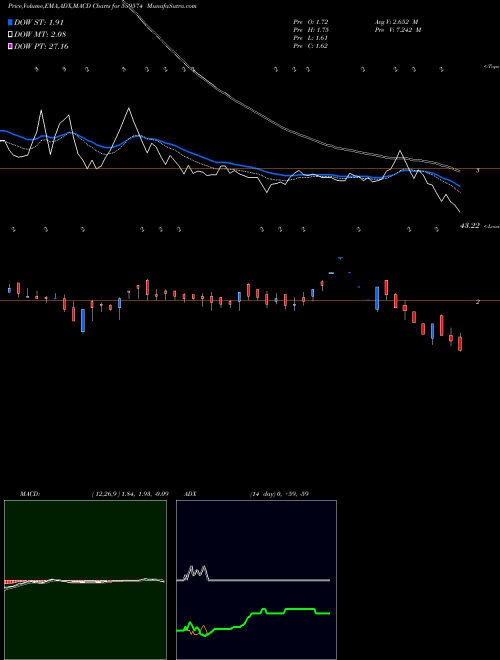Select the 'DOW ST: 1.91' legend text

[x=39, y=22]
